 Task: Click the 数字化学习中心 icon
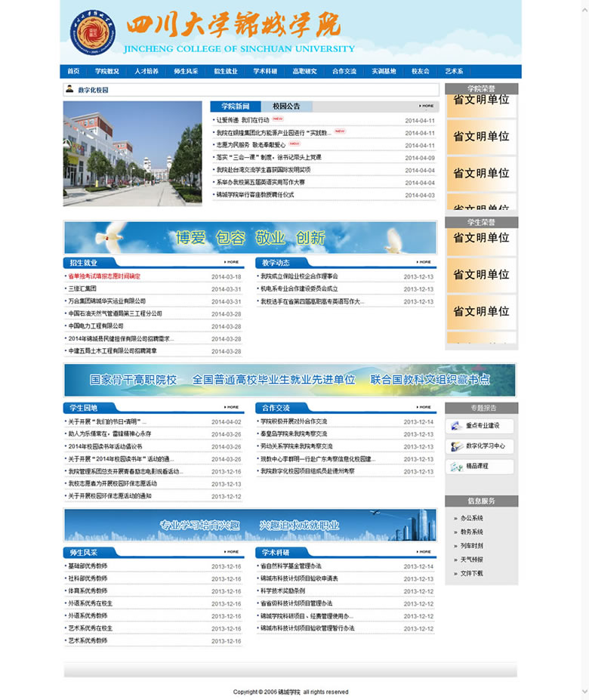[455, 446]
